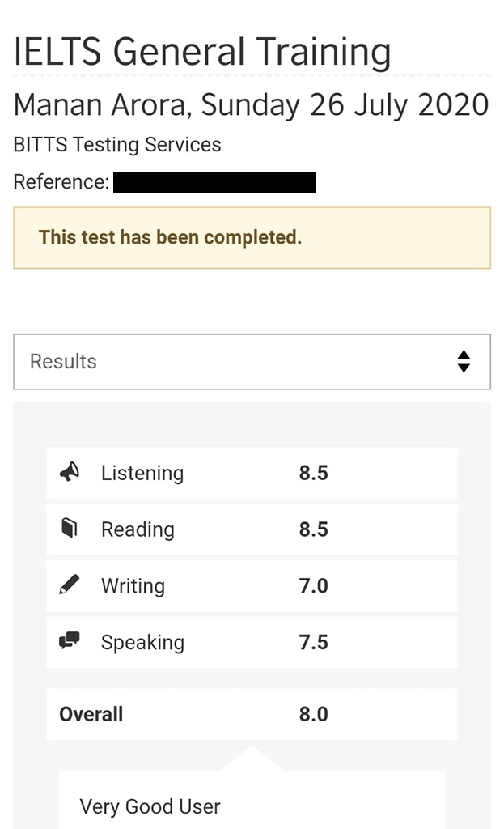Viewport: 504px width, 829px height.
Task: Click the Listening megaphone icon
Action: point(70,472)
